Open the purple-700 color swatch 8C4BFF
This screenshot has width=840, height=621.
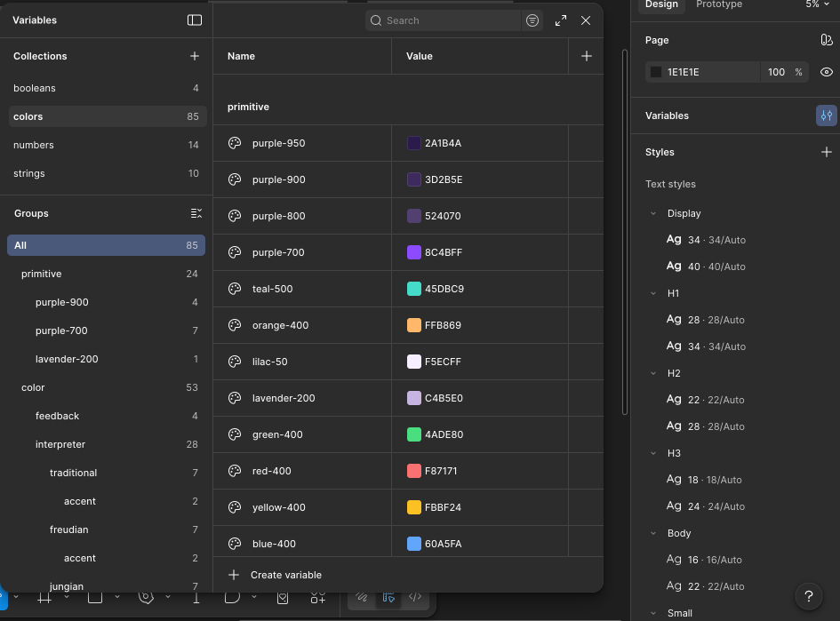tap(414, 252)
